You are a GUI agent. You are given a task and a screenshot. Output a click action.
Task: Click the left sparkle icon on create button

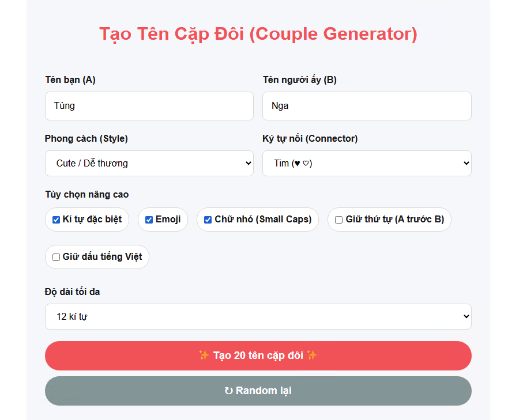204,355
